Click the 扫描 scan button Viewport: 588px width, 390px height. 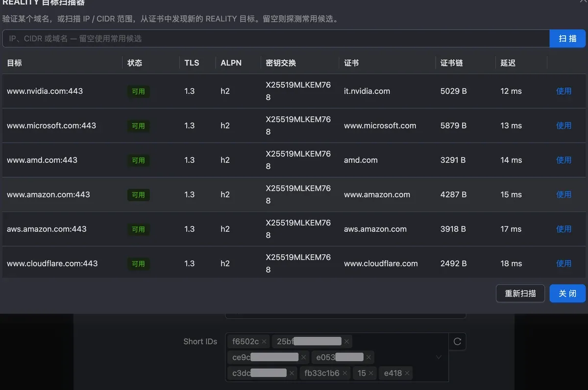click(567, 39)
